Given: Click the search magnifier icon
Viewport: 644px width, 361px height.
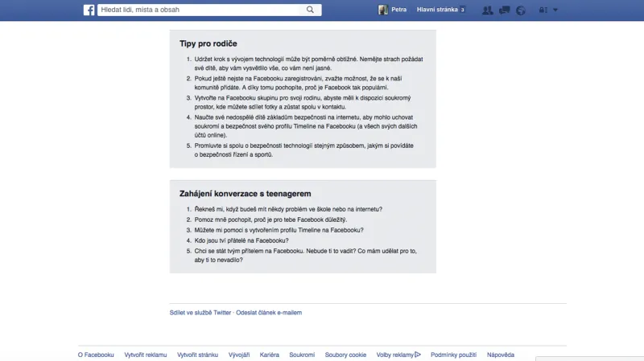Looking at the screenshot, I should 310,10.
